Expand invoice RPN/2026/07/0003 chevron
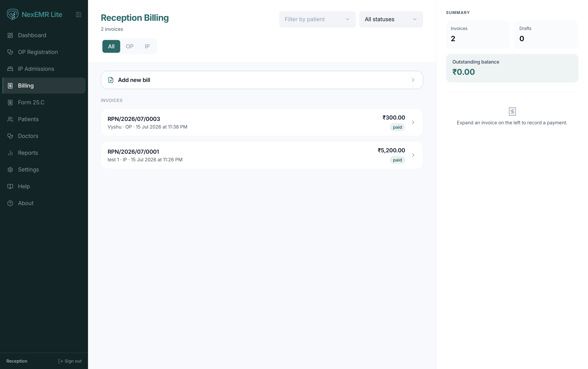Image resolution: width=588 pixels, height=369 pixels. pyautogui.click(x=413, y=122)
